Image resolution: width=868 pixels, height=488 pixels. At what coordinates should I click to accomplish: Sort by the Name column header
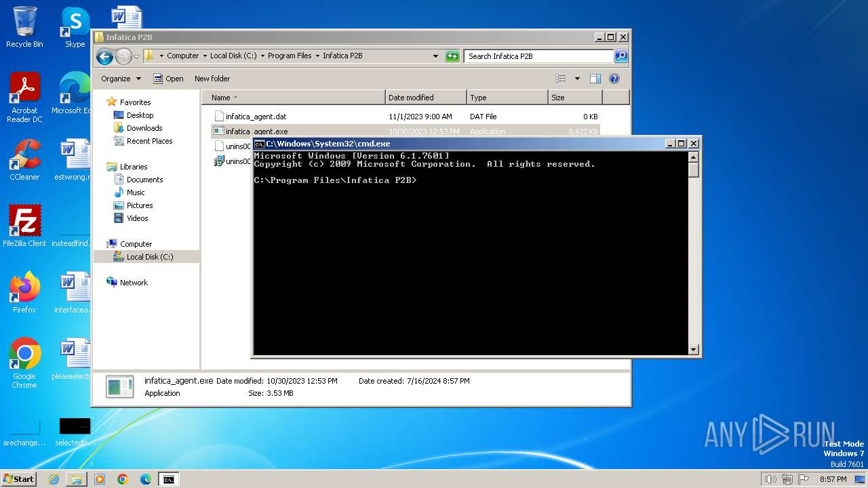click(294, 98)
